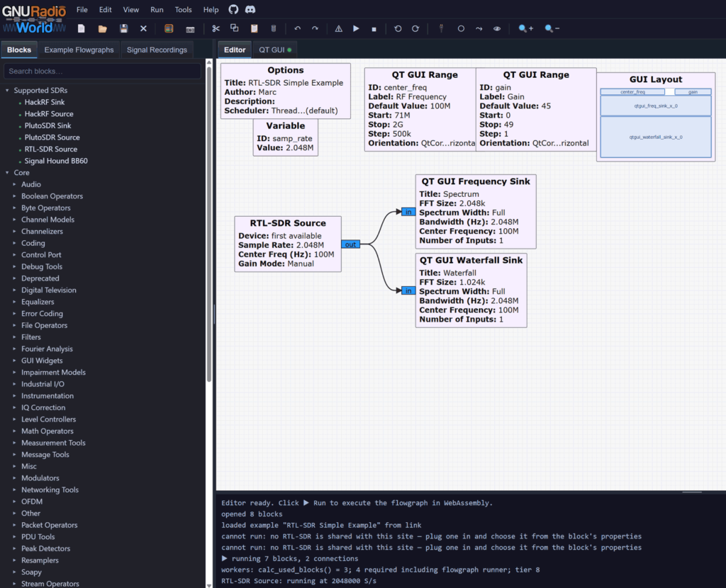Open the File menu
Viewport: 726px width, 588px height.
(82, 10)
